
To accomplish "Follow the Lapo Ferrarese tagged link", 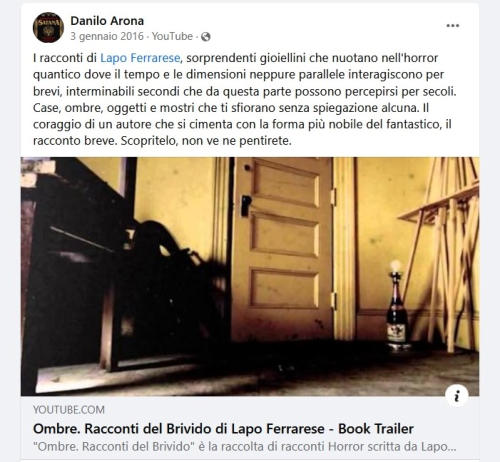I will click(141, 58).
